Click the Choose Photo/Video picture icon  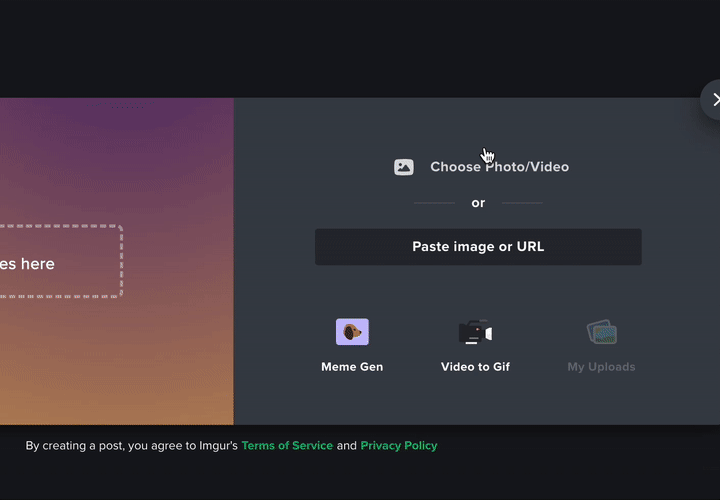pyautogui.click(x=404, y=167)
